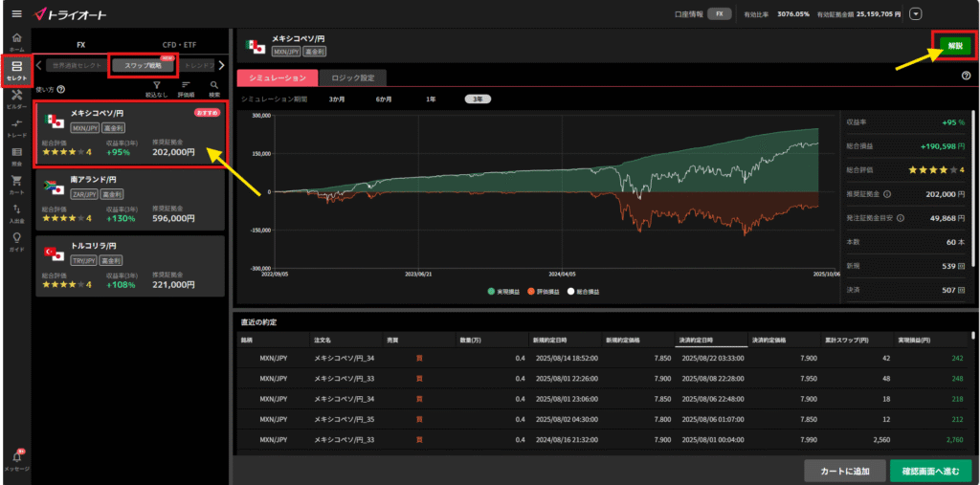Expand the account info dropdown arrow
Screen dimensions: 980x485
click(x=916, y=14)
